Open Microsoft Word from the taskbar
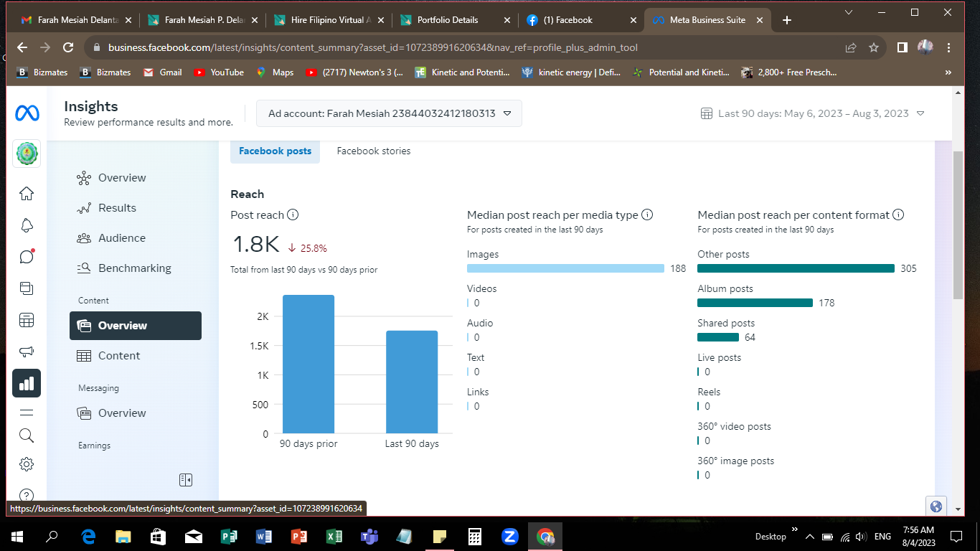 pyautogui.click(x=265, y=537)
